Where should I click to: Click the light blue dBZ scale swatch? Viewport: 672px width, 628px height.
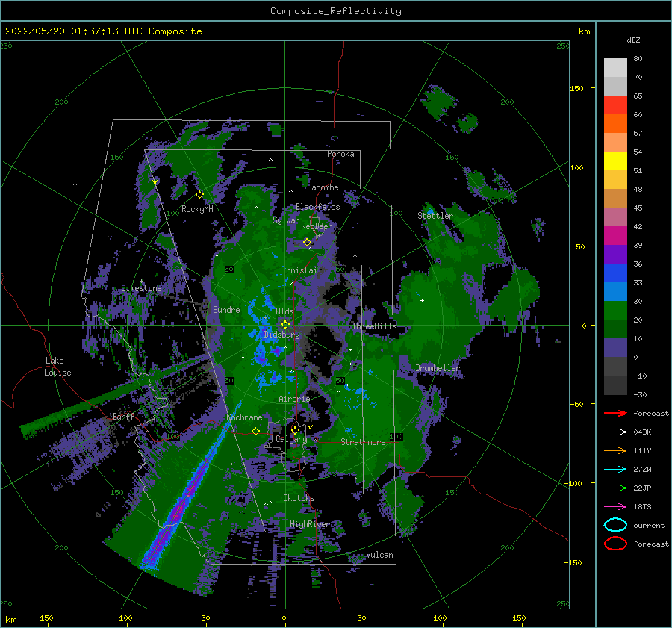[x=615, y=291]
